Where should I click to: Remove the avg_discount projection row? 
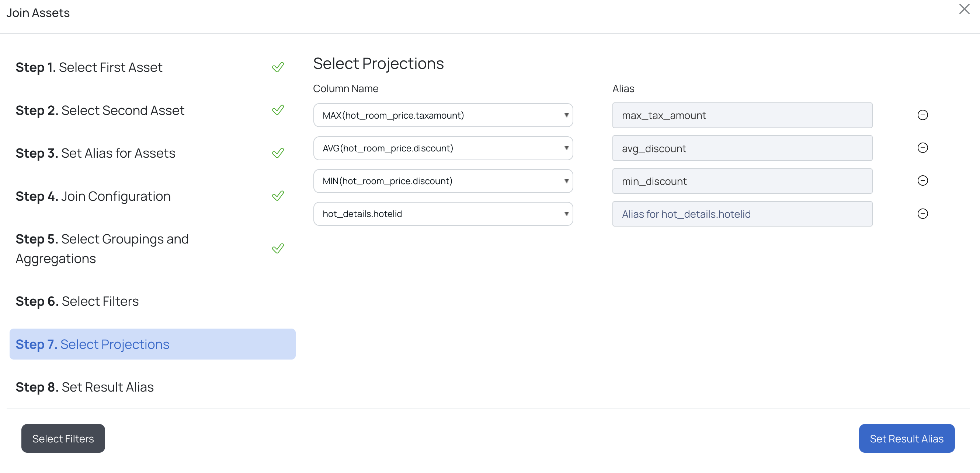coord(922,147)
